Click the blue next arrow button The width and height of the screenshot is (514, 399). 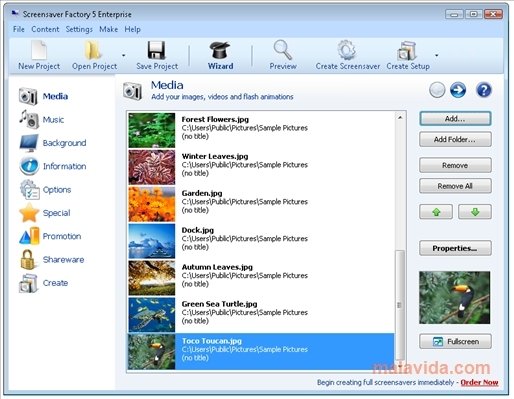click(458, 90)
